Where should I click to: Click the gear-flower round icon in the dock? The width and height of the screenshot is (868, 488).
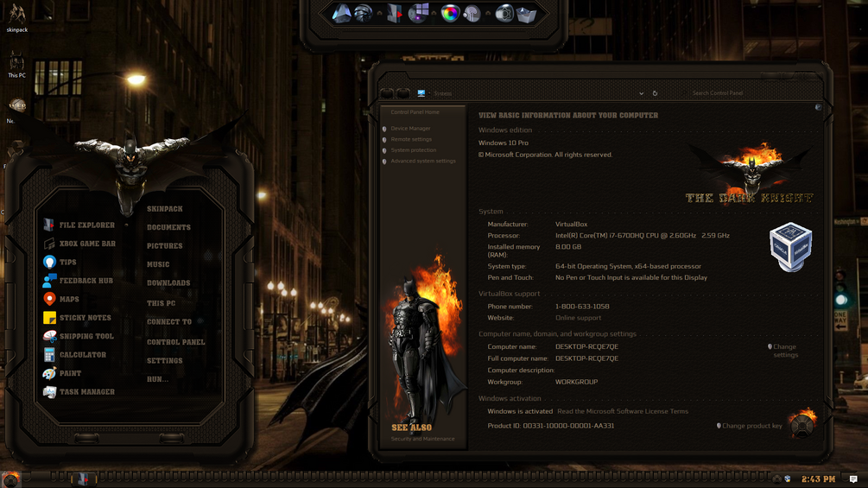pyautogui.click(x=504, y=13)
